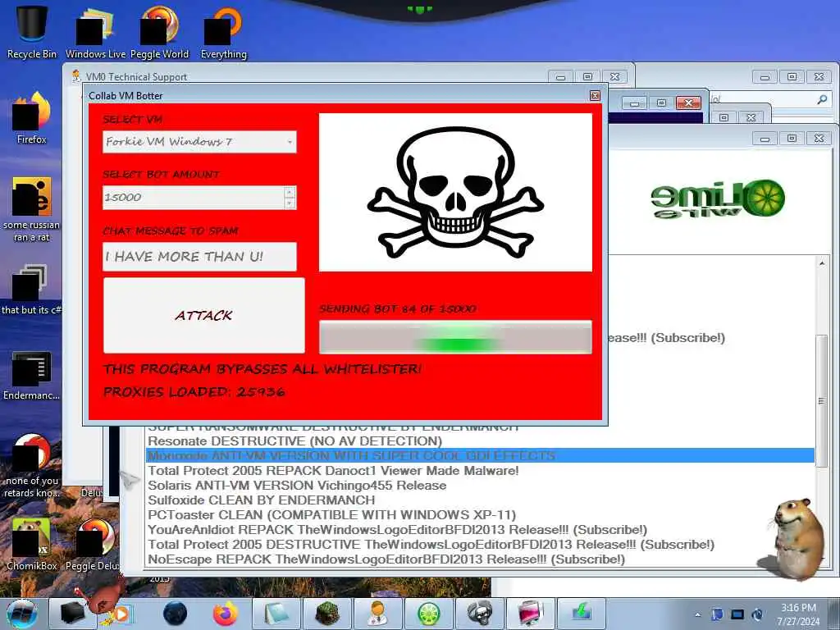Viewport: 840px width, 630px height.
Task: Open the Recycle Bin desktop icon
Action: click(x=31, y=30)
